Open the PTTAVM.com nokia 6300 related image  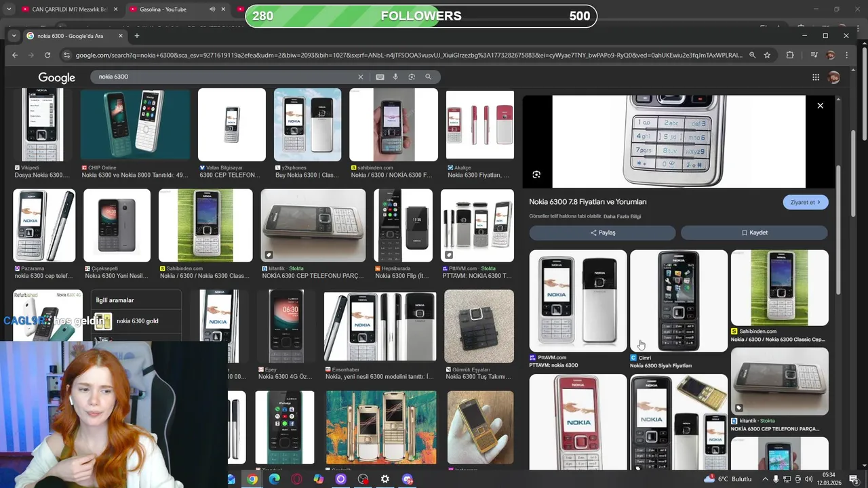point(578,301)
